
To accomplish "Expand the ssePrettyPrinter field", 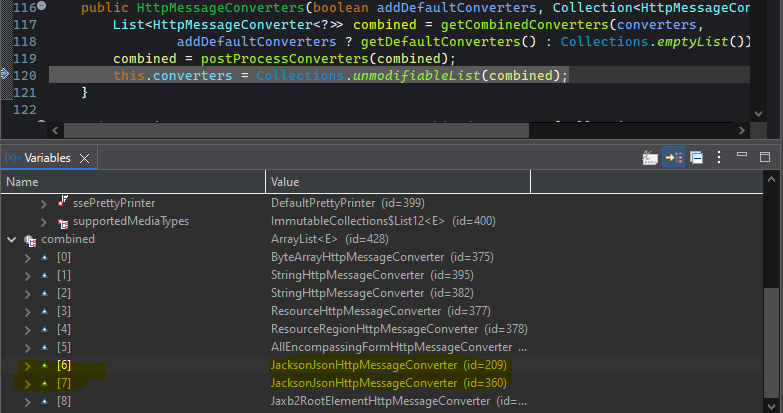I will click(x=43, y=204).
